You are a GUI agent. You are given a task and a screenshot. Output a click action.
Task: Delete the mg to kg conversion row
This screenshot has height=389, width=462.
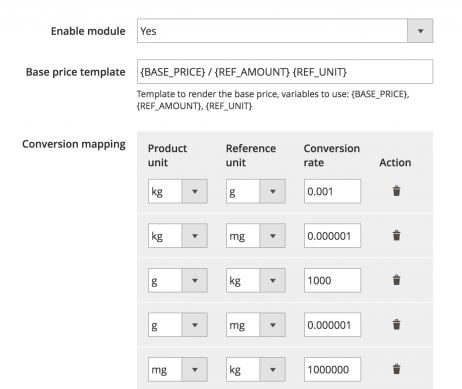(x=396, y=369)
